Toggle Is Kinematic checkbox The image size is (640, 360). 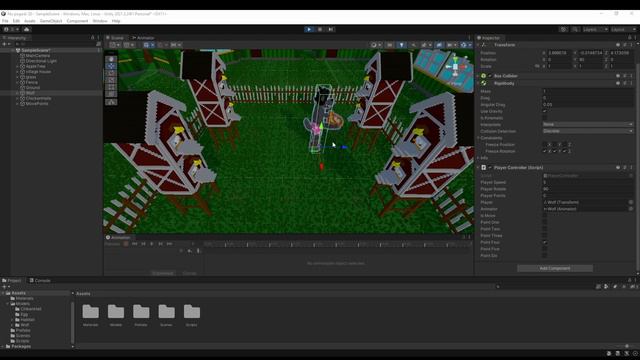pos(544,118)
